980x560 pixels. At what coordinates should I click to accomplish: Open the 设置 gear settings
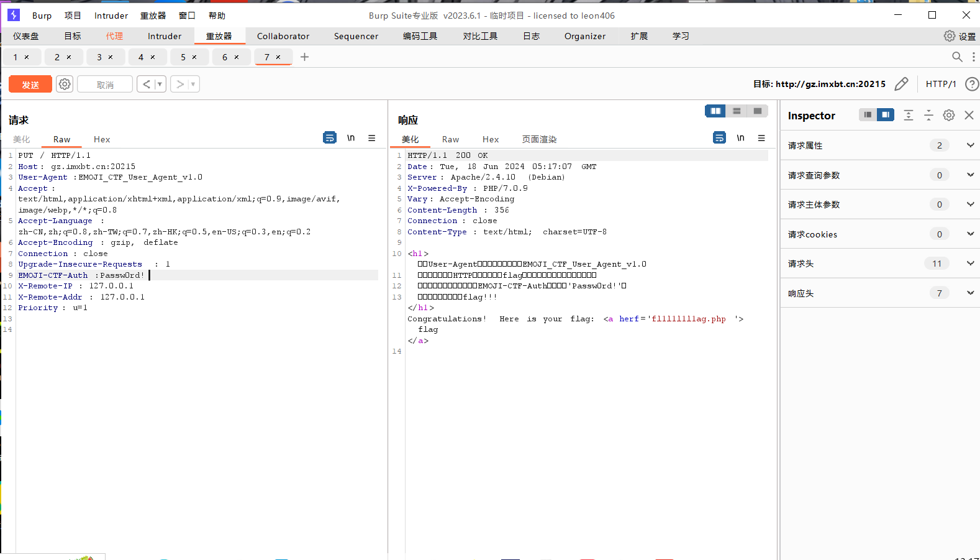[960, 36]
